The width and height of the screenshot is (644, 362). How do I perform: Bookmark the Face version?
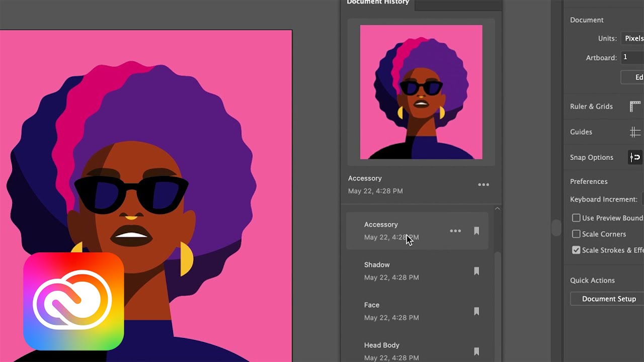(476, 311)
